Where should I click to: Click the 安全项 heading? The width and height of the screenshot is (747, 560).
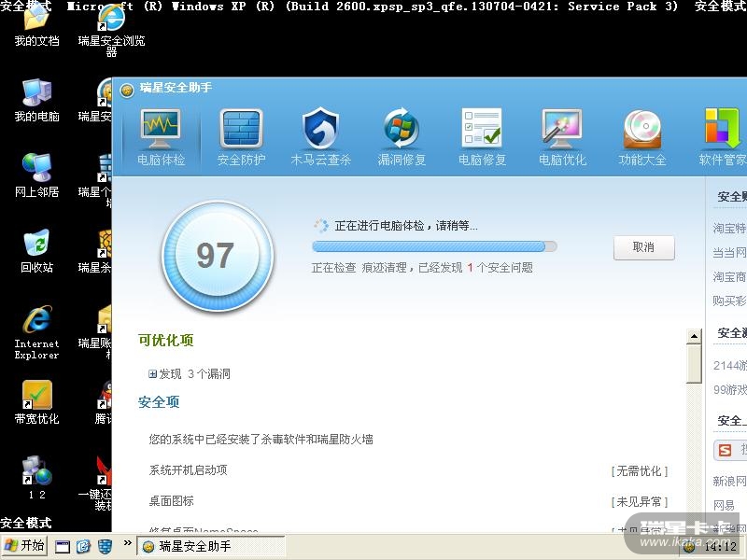coord(159,402)
